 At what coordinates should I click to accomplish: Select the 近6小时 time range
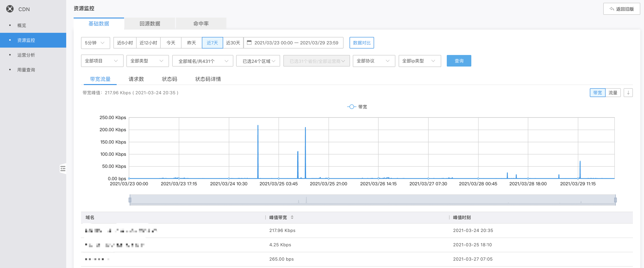coord(125,43)
